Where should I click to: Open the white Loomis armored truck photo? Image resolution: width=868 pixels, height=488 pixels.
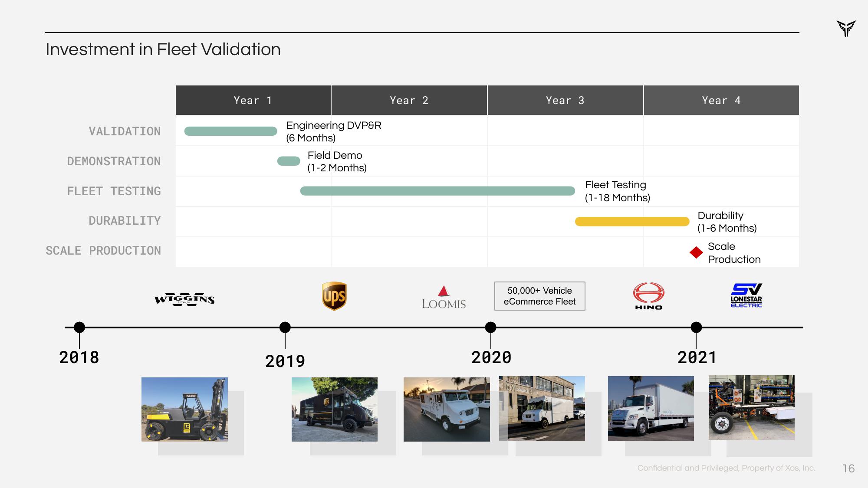pyautogui.click(x=447, y=409)
